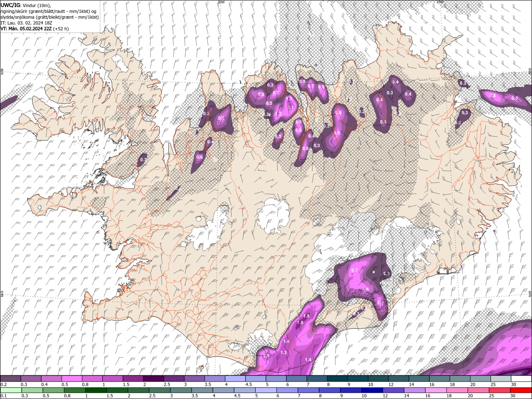Select the swatch labeled 20 in rain scale
532x399 pixels.
[x=478, y=390]
